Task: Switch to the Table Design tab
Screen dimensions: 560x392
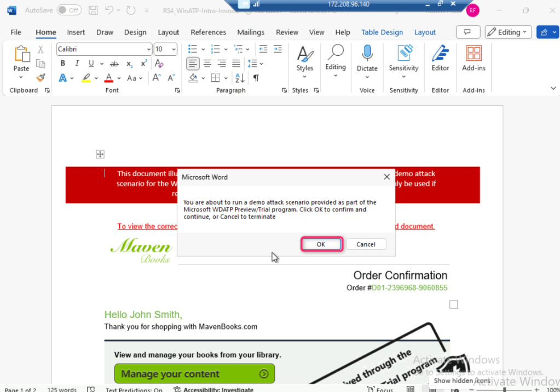Action: tap(382, 32)
